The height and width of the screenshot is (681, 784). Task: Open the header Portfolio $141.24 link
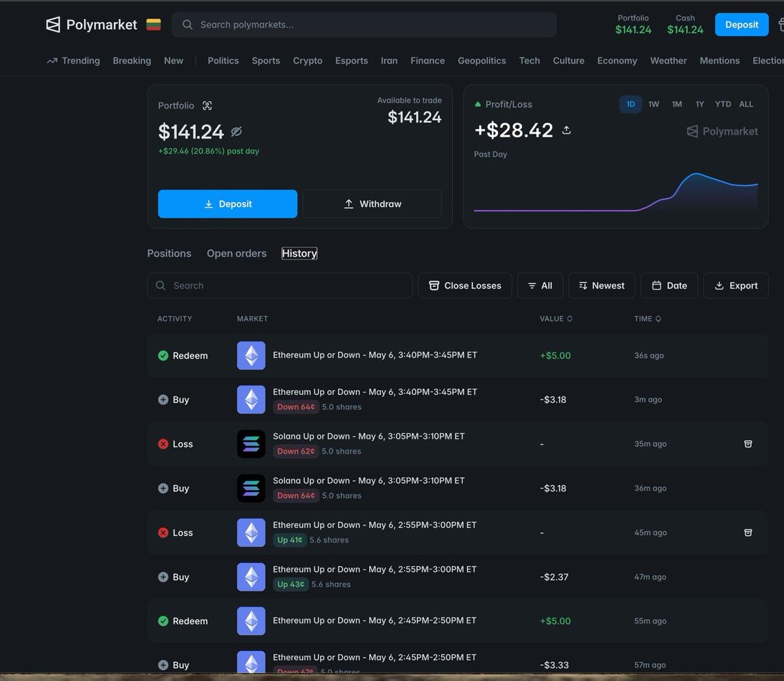point(633,24)
